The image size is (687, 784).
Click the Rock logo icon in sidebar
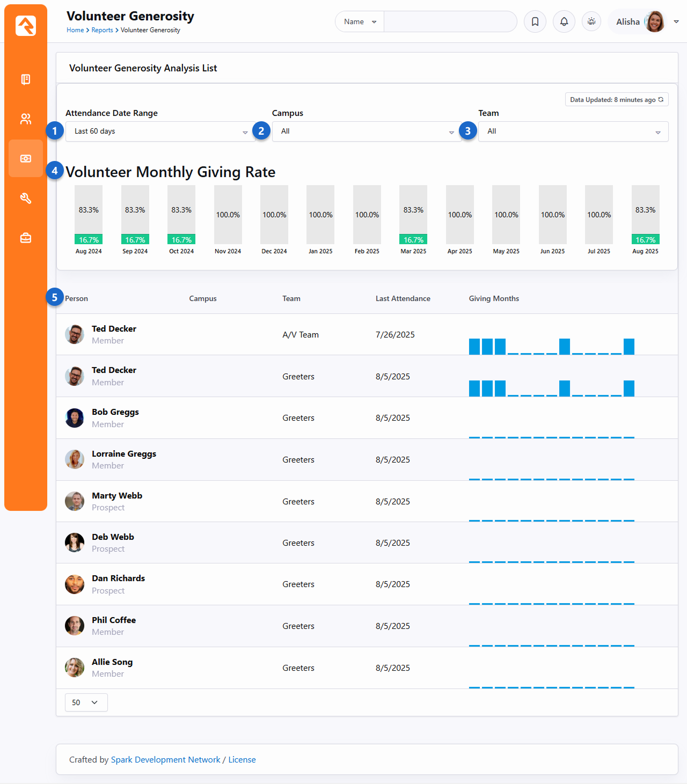click(26, 26)
